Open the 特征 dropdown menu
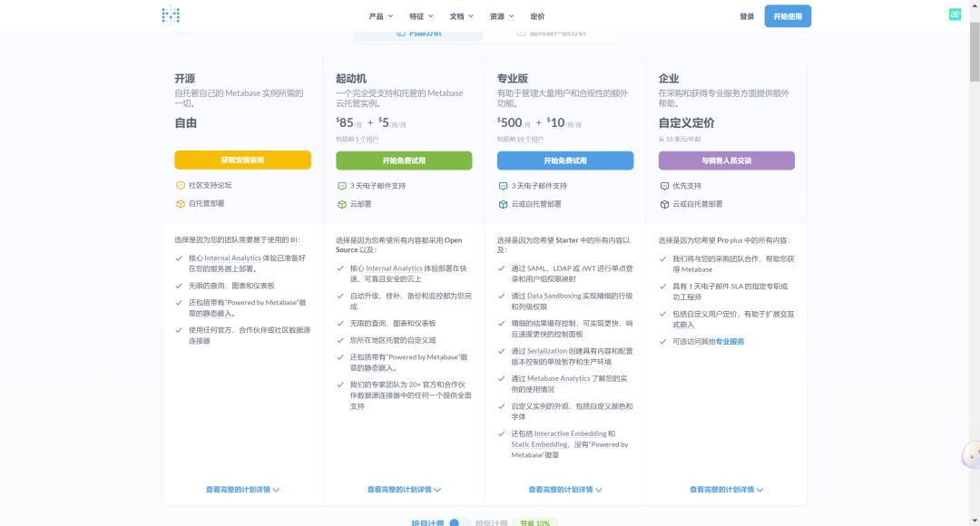980x526 pixels. [x=421, y=16]
